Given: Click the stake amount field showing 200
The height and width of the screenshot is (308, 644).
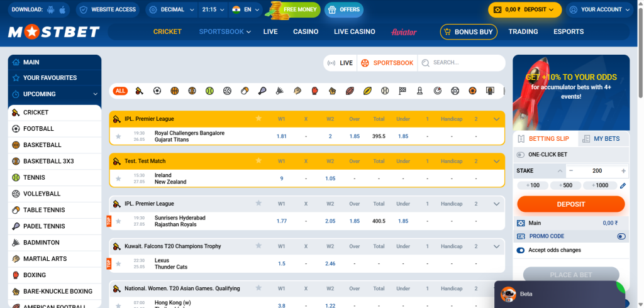Looking at the screenshot, I should (597, 171).
